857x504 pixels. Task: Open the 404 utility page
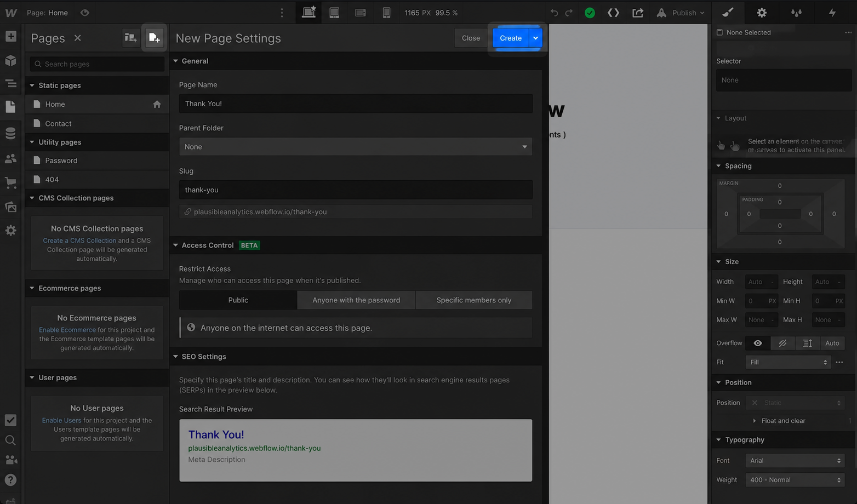[x=97, y=179]
